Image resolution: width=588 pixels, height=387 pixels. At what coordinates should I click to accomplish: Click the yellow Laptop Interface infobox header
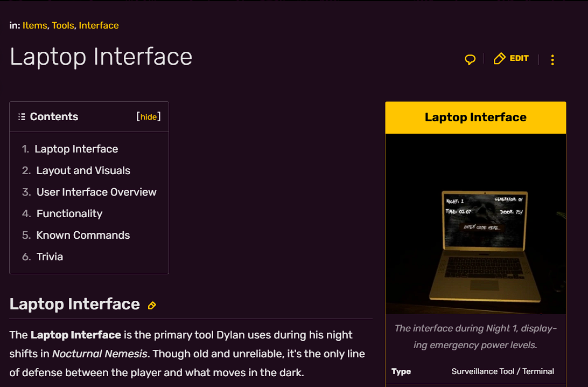pos(475,118)
